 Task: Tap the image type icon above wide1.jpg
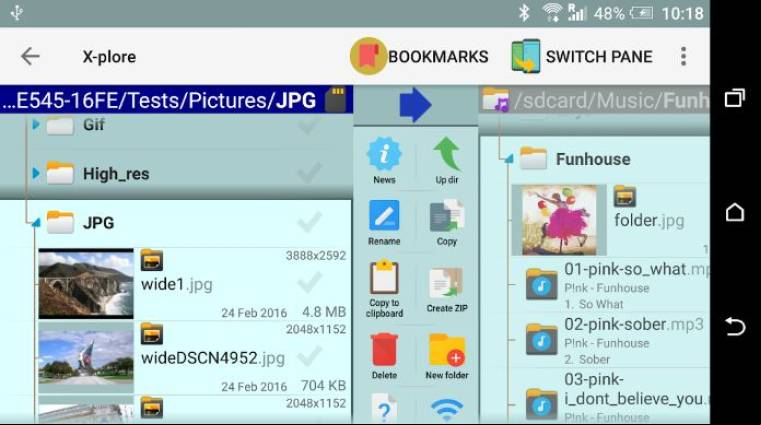152,260
